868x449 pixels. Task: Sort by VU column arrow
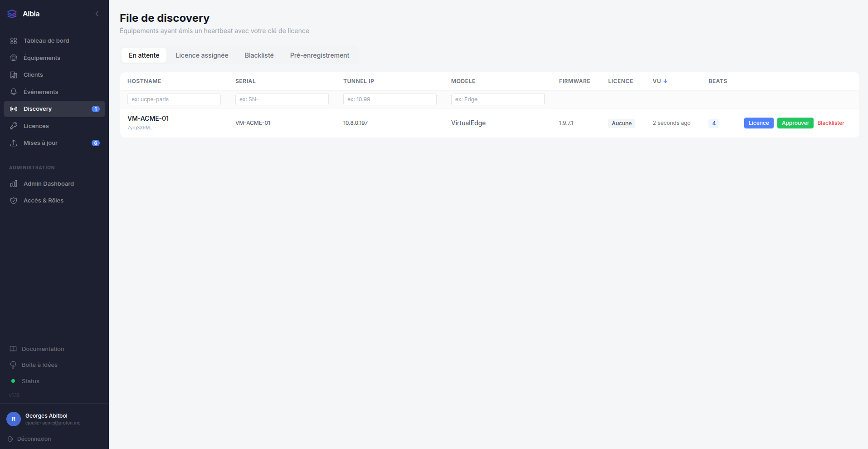pos(665,81)
